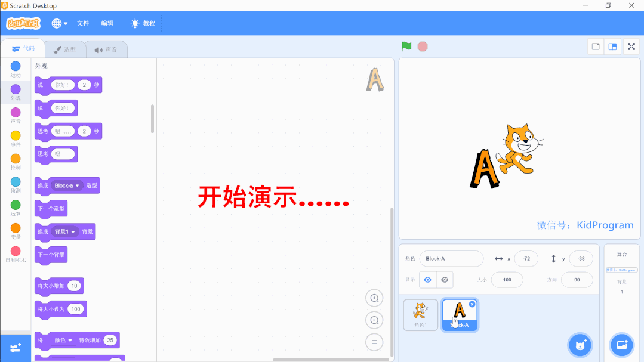
Task: Reset zoom with the equals button
Action: tap(374, 342)
